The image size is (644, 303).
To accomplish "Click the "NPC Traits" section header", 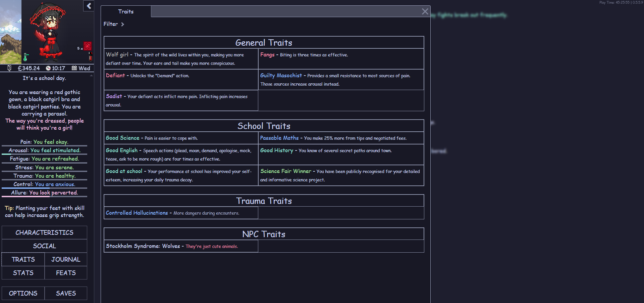I will (264, 234).
